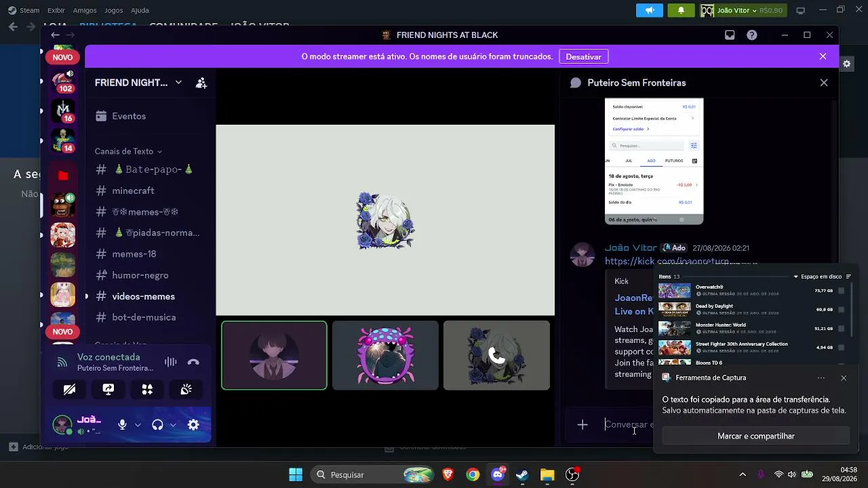Open the Espaço em disco sort dropdown
Viewport: 868px width, 488px height.
pyautogui.click(x=817, y=277)
